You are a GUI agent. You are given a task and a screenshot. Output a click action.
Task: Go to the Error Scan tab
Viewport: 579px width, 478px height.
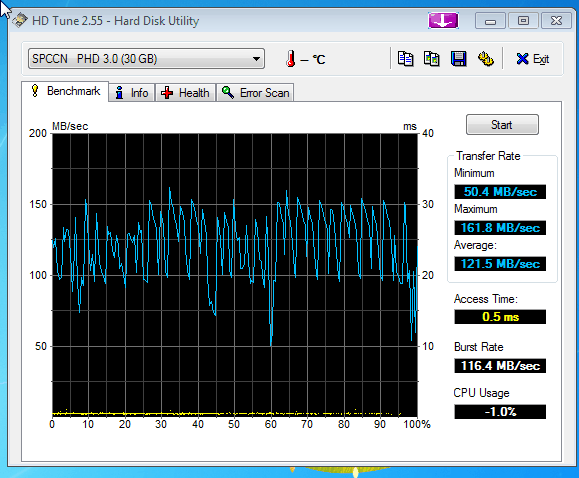[256, 93]
